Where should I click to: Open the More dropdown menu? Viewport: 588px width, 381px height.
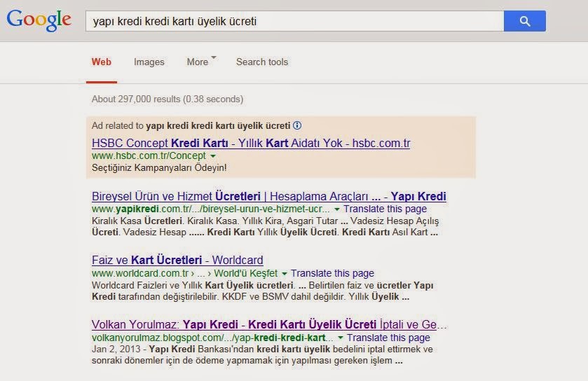point(201,62)
